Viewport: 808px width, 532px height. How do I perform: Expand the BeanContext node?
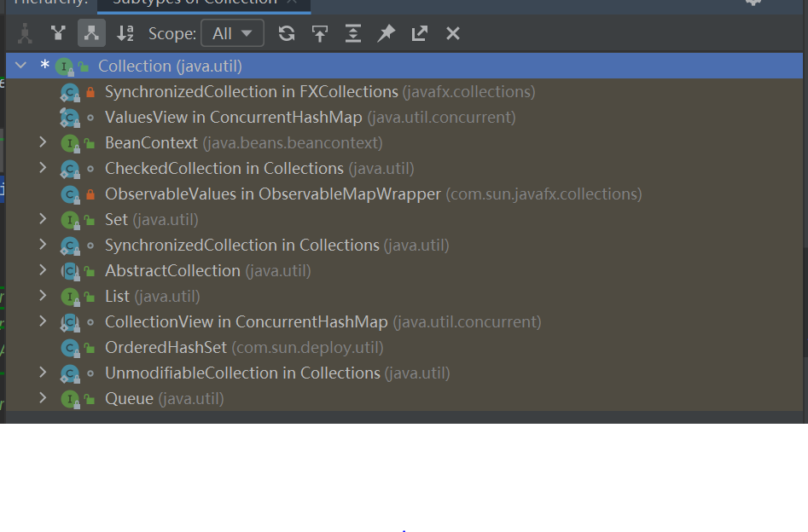(x=43, y=142)
